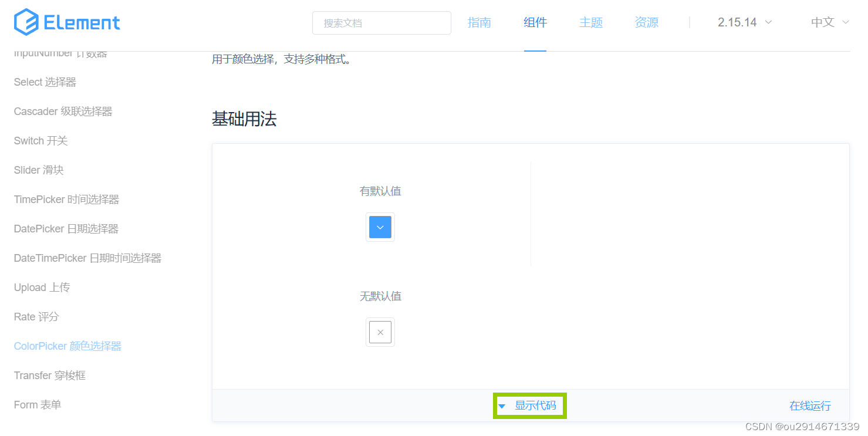This screenshot has height=436, width=868.
Task: Open the 中文 language switcher
Action: [x=828, y=22]
